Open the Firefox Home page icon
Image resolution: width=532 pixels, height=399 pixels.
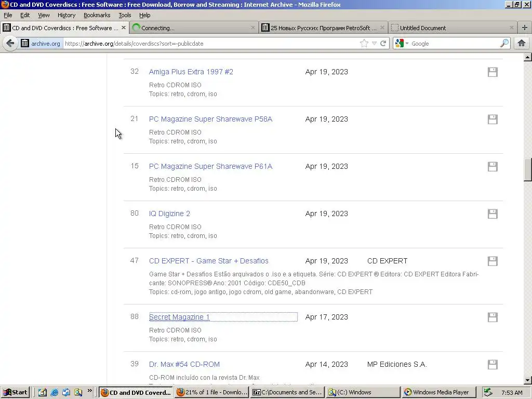click(x=522, y=44)
